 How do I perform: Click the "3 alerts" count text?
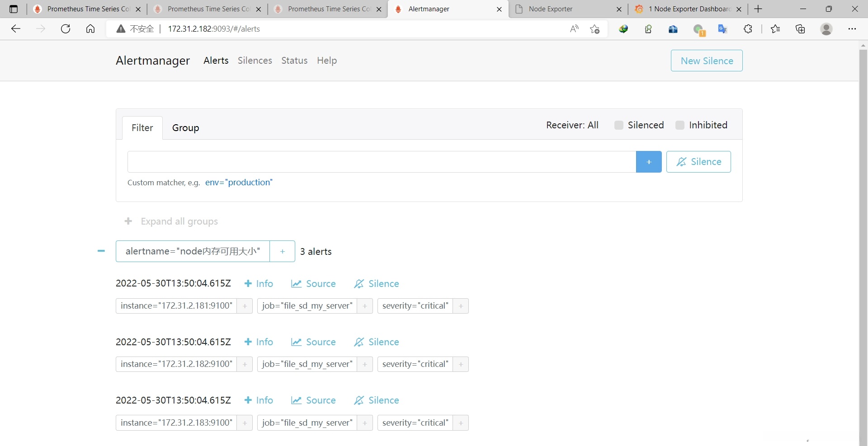pos(316,252)
